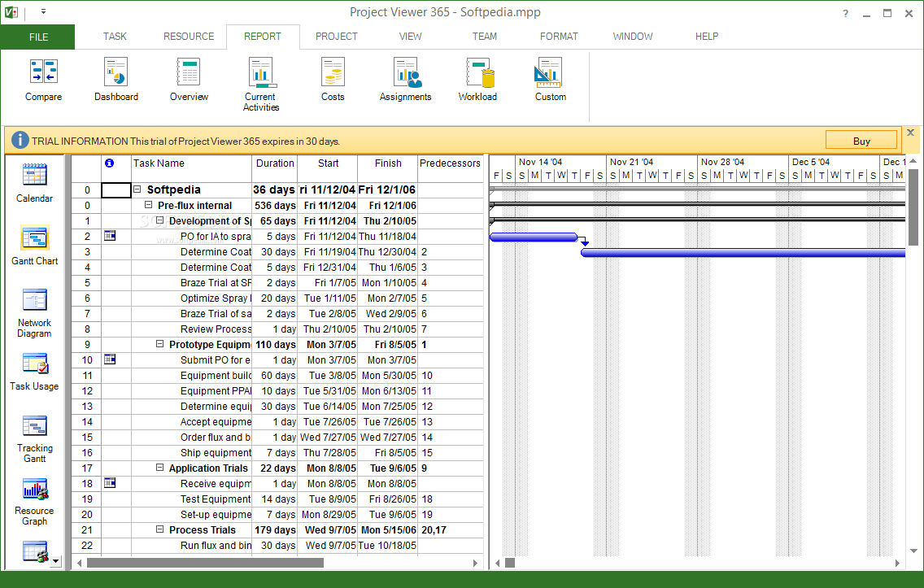Image resolution: width=924 pixels, height=588 pixels.
Task: Select the 'Review Process' task cell
Action: pyautogui.click(x=191, y=329)
